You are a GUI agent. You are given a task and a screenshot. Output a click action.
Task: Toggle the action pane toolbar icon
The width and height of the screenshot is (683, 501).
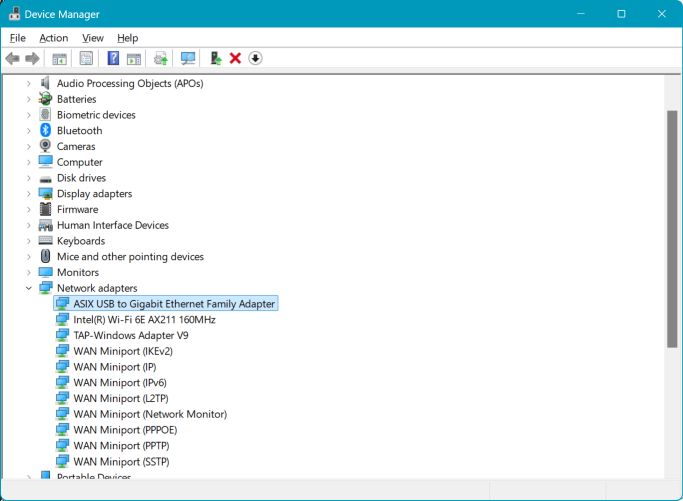pos(134,58)
